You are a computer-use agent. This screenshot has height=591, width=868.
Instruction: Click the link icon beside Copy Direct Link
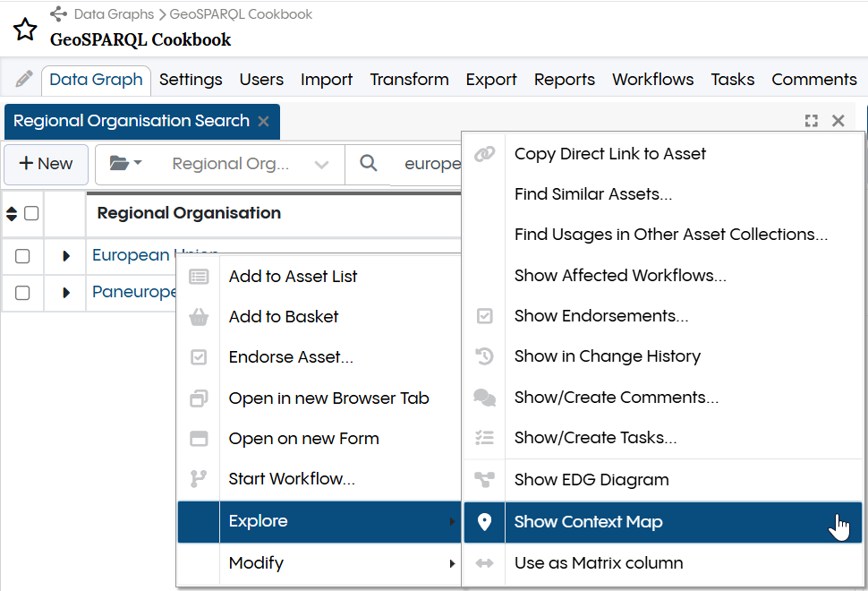pyautogui.click(x=484, y=154)
